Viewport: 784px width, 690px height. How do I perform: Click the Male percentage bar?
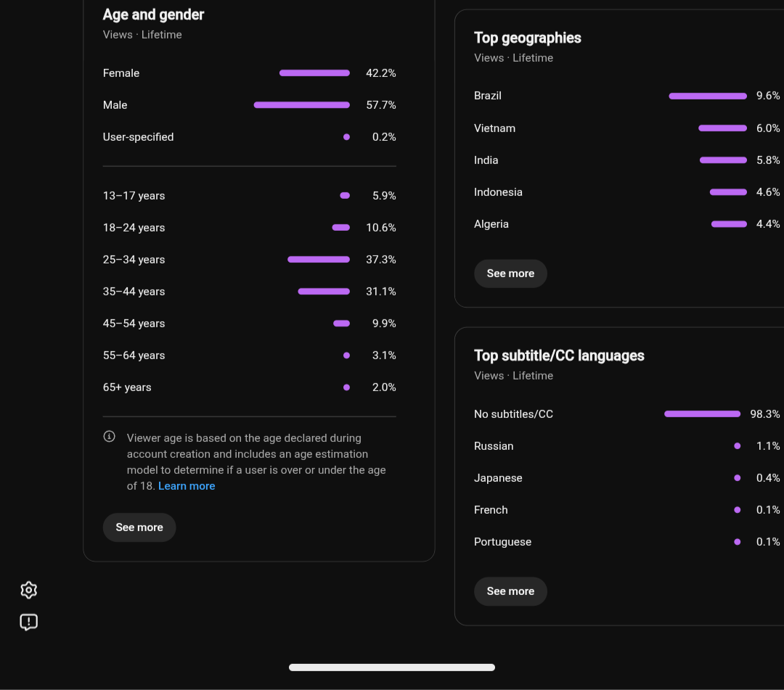(301, 105)
